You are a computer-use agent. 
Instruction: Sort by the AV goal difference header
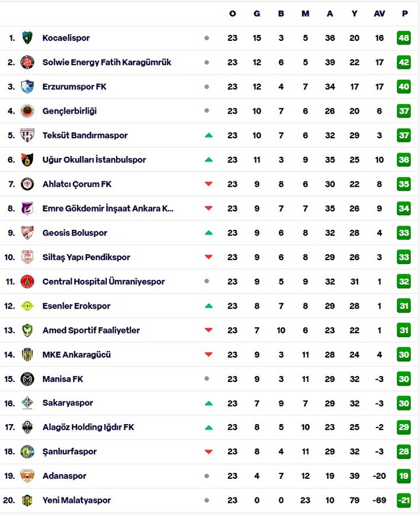pos(379,13)
